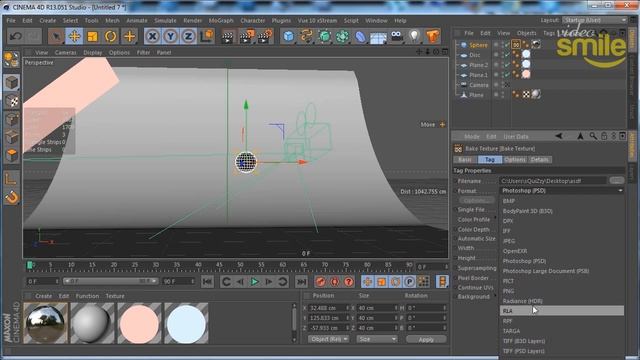Click the Record Active Objects button
Image resolution: width=640 pixels, height=360 pixels.
click(321, 281)
